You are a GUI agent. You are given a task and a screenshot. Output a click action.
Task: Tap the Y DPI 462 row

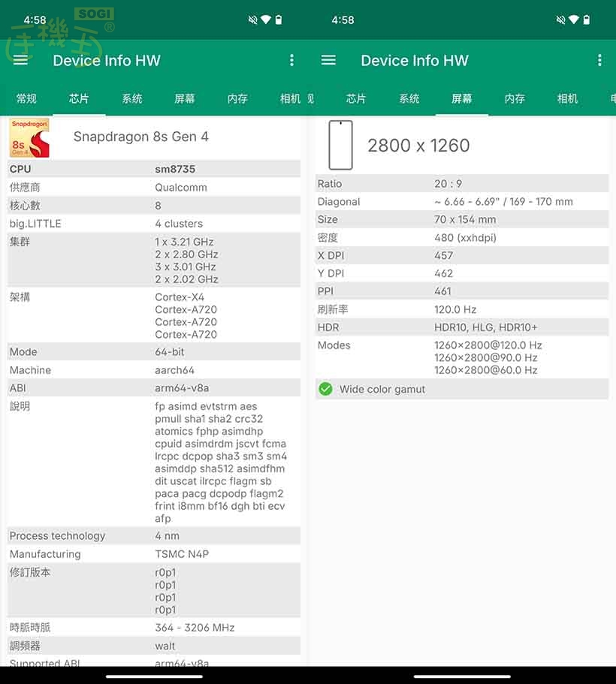pos(462,273)
